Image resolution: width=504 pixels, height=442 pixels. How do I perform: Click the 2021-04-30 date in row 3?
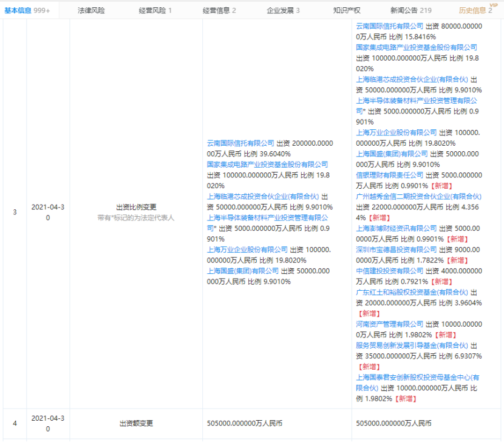pos(48,212)
